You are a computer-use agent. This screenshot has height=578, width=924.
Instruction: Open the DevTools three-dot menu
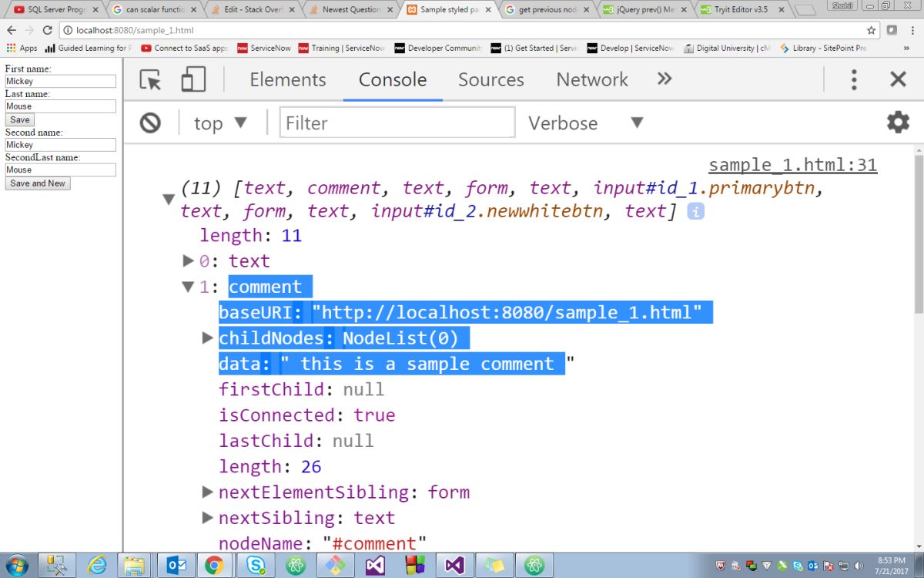pyautogui.click(x=854, y=79)
